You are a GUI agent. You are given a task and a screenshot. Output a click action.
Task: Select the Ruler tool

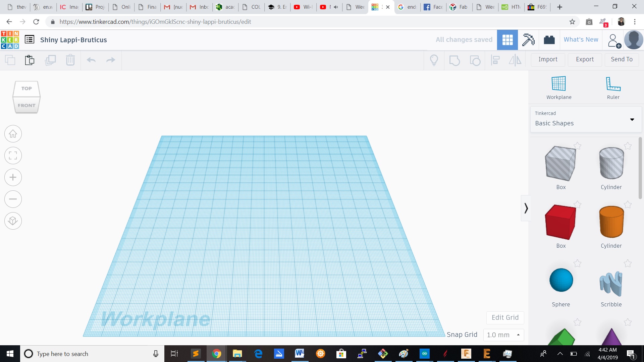[x=613, y=84]
